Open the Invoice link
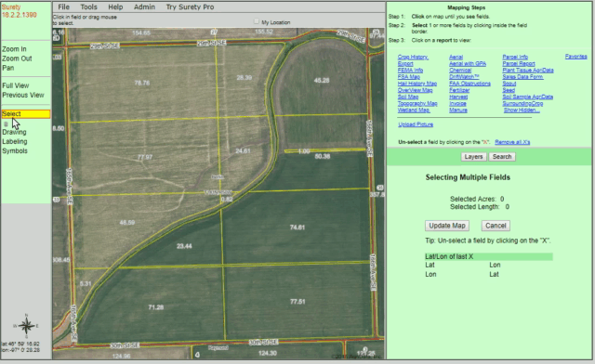This screenshot has height=364, width=595. tap(457, 103)
